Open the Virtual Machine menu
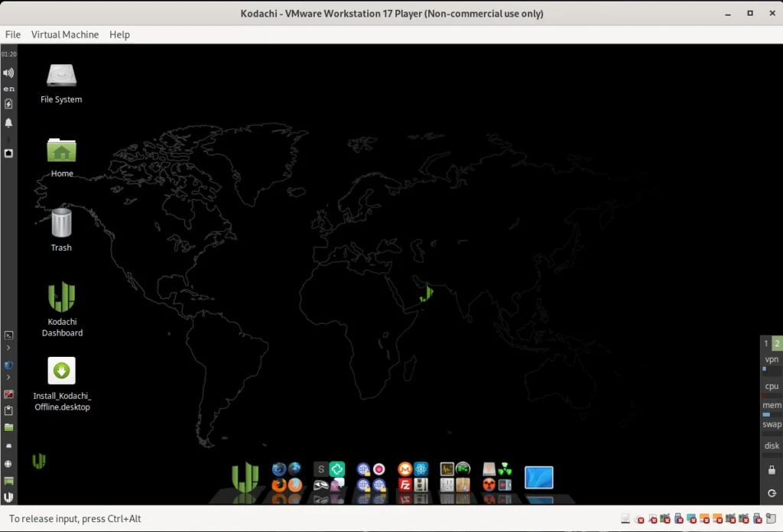Screen dimensions: 783x532 tap(65, 34)
